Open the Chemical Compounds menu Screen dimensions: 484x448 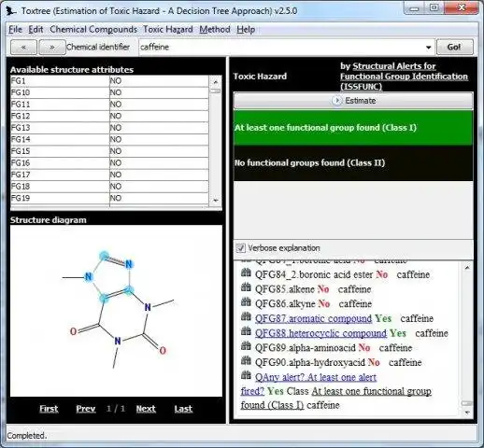point(93,30)
